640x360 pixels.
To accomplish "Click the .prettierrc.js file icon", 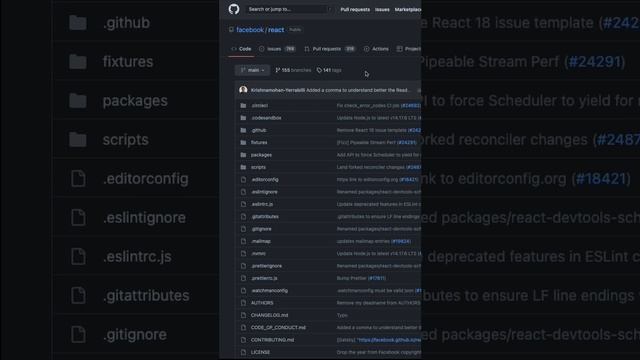I will point(243,278).
